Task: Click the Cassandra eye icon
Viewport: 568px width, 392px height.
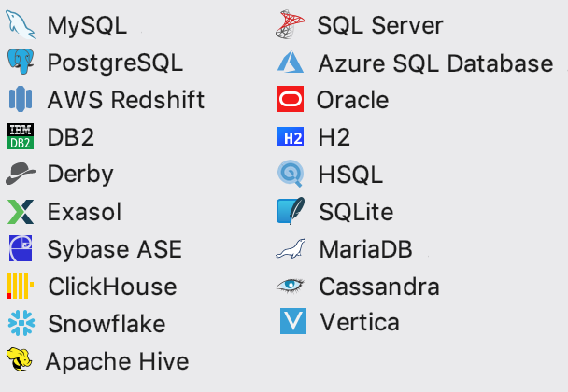Action: (291, 286)
